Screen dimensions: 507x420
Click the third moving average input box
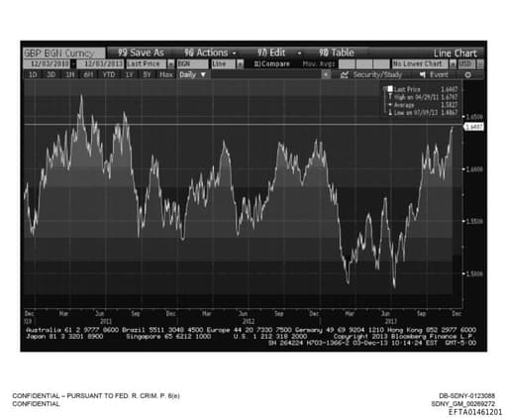381,64
